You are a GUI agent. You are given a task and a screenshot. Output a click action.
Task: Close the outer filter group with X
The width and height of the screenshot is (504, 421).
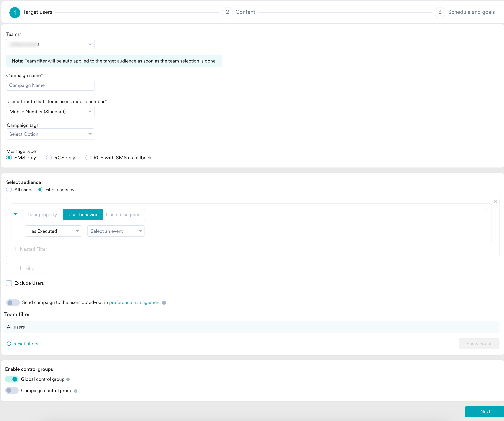tap(495, 202)
